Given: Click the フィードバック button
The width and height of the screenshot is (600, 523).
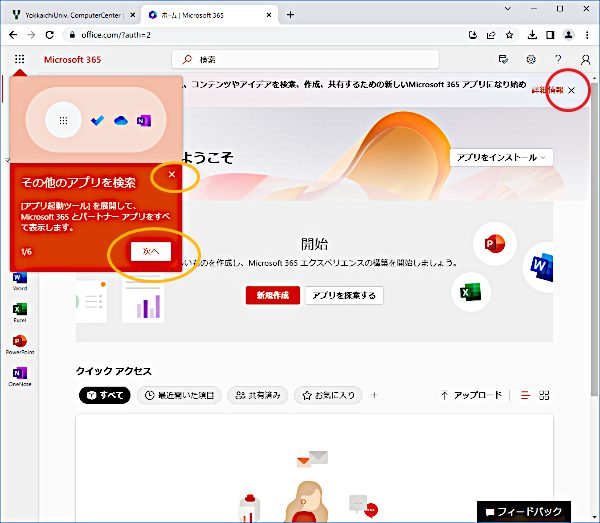Looking at the screenshot, I should [523, 512].
